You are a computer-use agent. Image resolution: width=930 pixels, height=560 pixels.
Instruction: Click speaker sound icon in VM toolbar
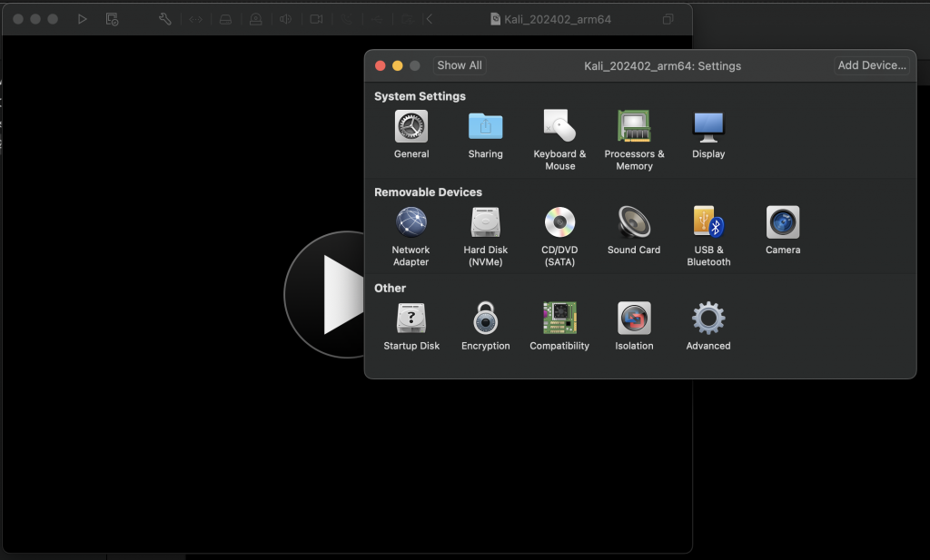pos(286,19)
